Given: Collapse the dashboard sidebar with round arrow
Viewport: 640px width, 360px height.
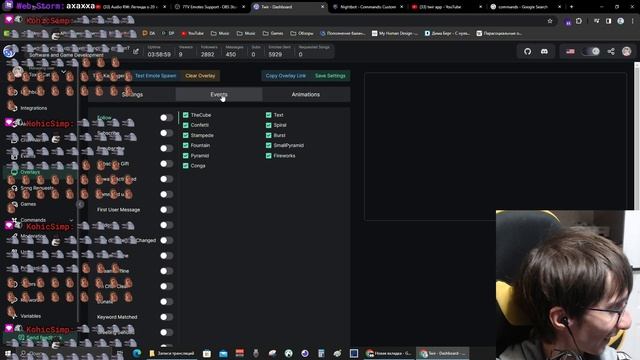Looking at the screenshot, I should tap(80, 204).
